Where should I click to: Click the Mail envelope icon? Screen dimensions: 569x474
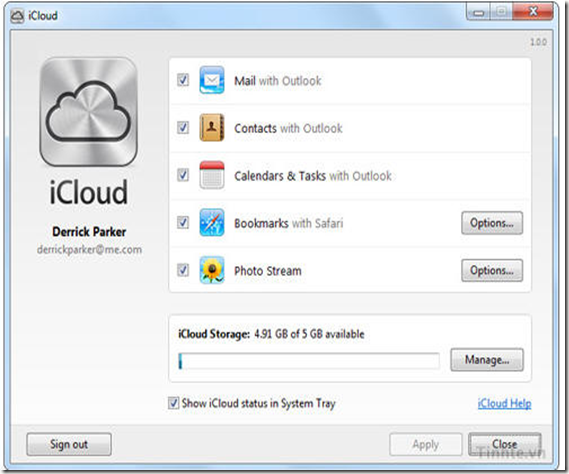point(212,80)
